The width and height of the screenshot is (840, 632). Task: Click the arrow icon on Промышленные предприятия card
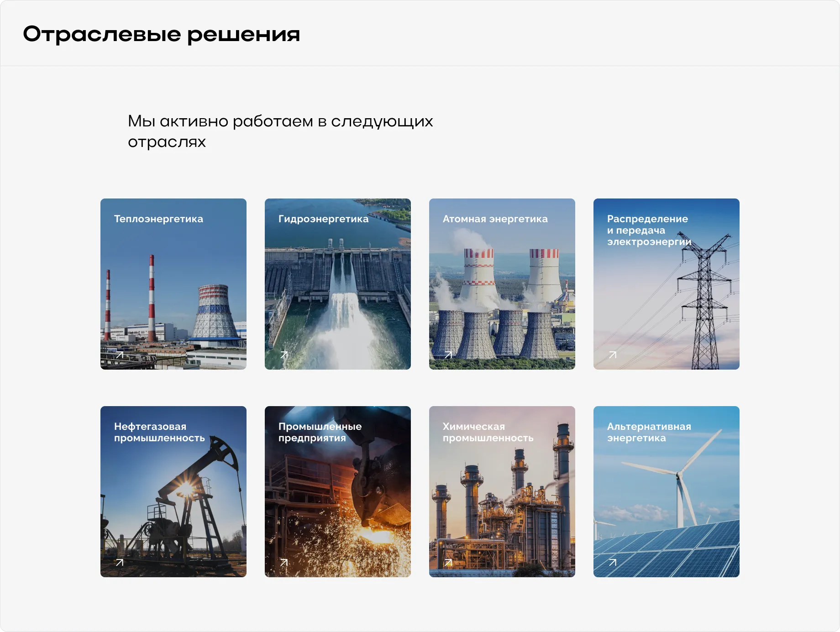pyautogui.click(x=285, y=562)
